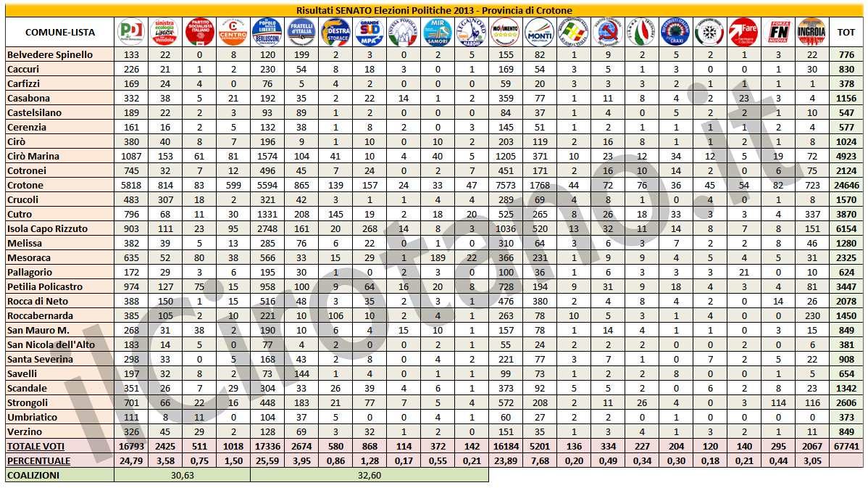Image resolution: width=868 pixels, height=488 pixels.
Task: Select the Popolo della Libertà Berlusconi logo
Action: point(267,32)
